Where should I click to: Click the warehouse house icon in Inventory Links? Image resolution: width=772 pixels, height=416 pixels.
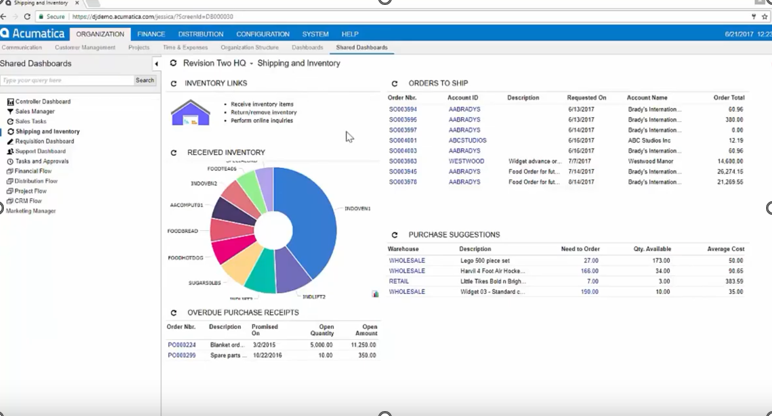tap(191, 113)
